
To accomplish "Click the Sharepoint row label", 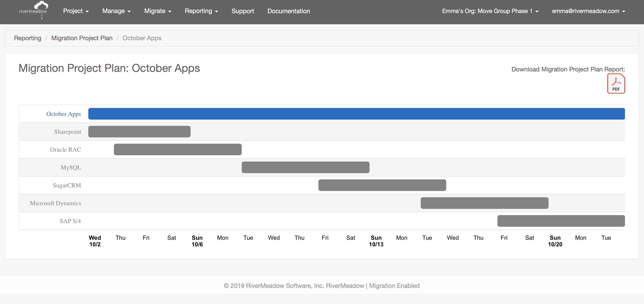I will click(68, 132).
